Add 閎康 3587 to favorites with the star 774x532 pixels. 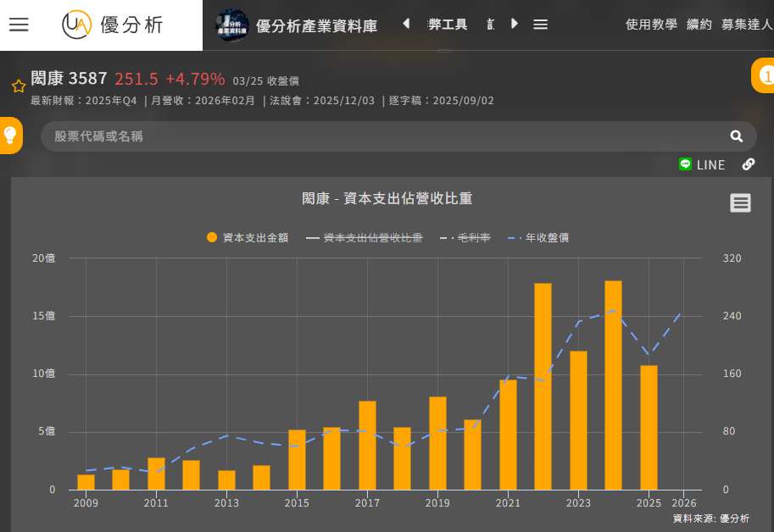[18, 86]
